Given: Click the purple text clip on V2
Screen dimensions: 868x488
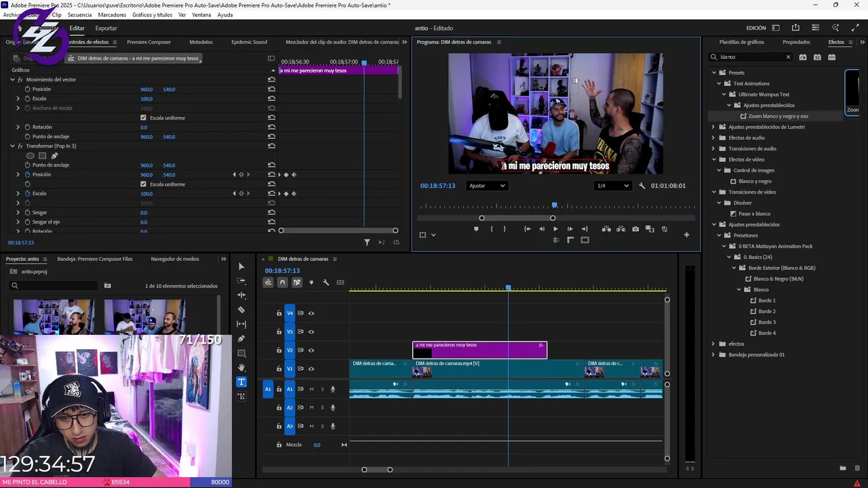Looking at the screenshot, I should 479,350.
